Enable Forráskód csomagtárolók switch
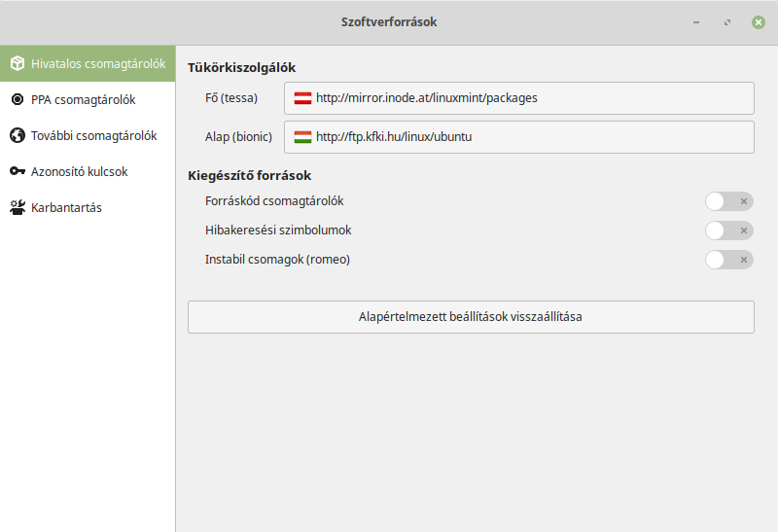Viewport: 778px width, 532px height. [x=728, y=201]
